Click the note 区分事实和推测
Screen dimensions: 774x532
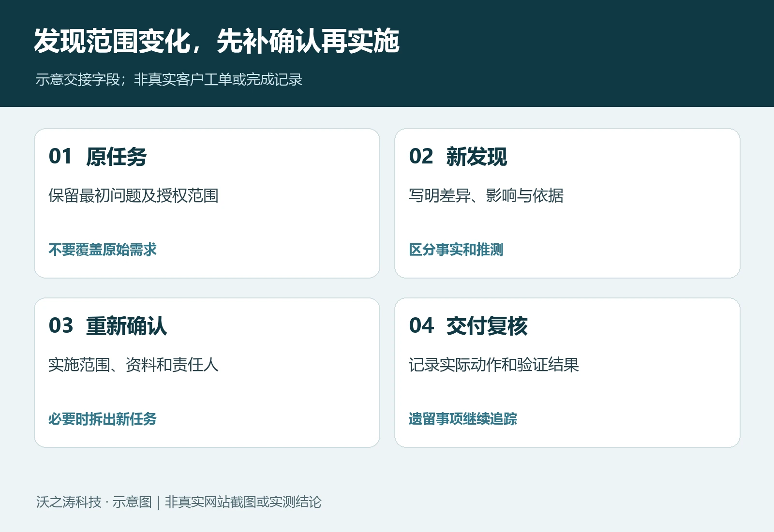pyautogui.click(x=456, y=250)
